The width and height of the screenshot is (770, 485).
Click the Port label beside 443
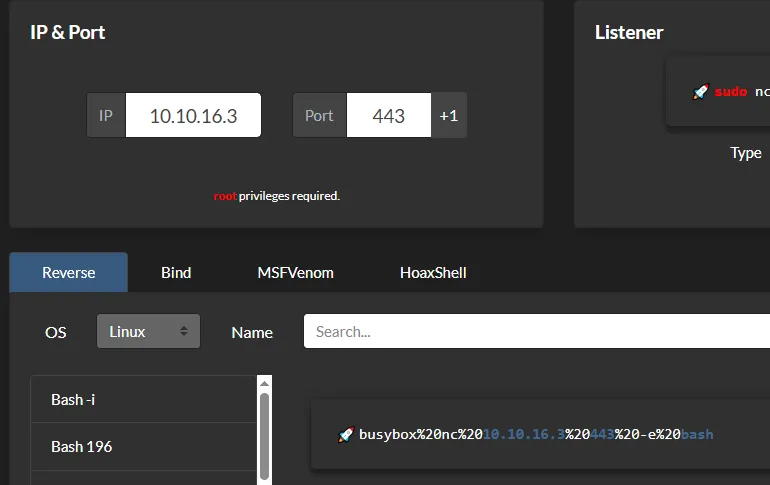tap(319, 115)
